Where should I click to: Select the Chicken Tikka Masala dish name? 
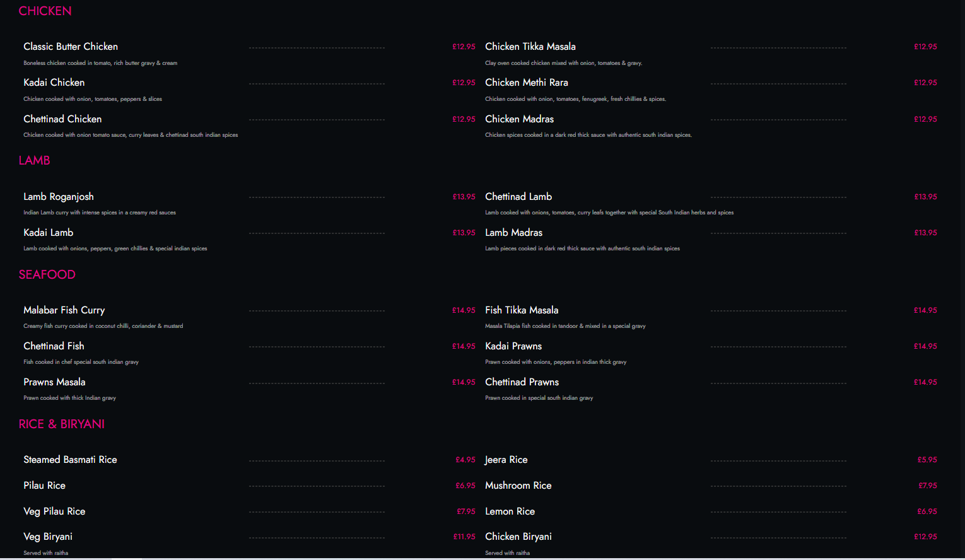530,47
